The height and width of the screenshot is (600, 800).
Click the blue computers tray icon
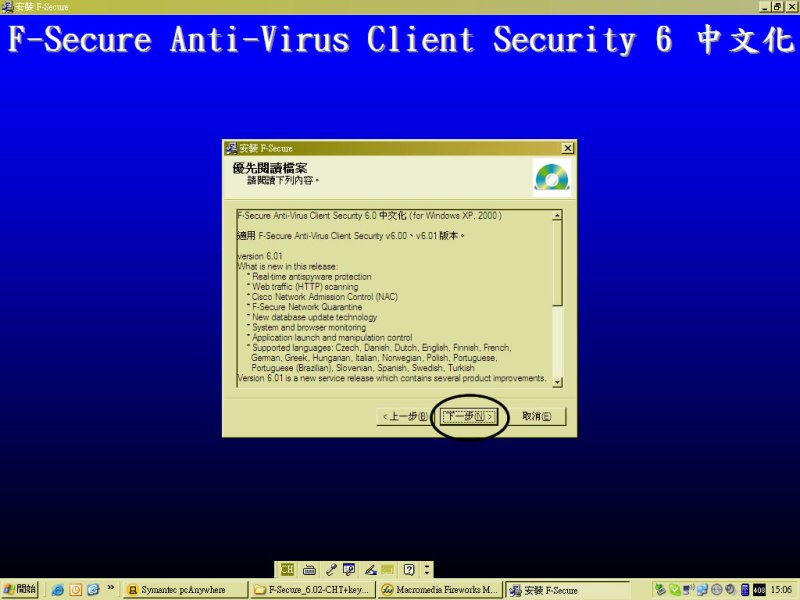703,590
